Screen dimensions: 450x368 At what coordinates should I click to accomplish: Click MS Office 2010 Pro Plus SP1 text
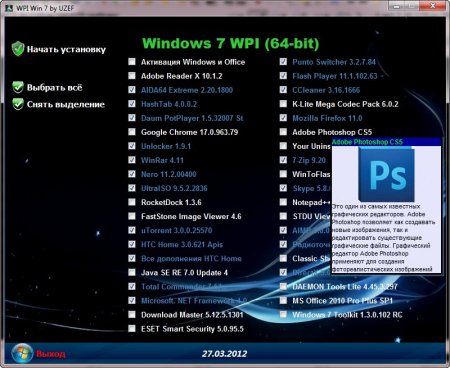point(342,301)
